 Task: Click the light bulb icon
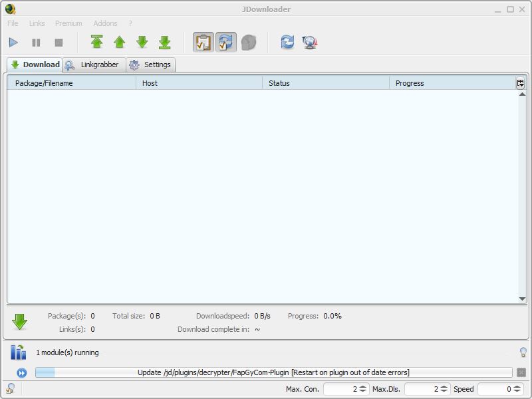tap(523, 352)
